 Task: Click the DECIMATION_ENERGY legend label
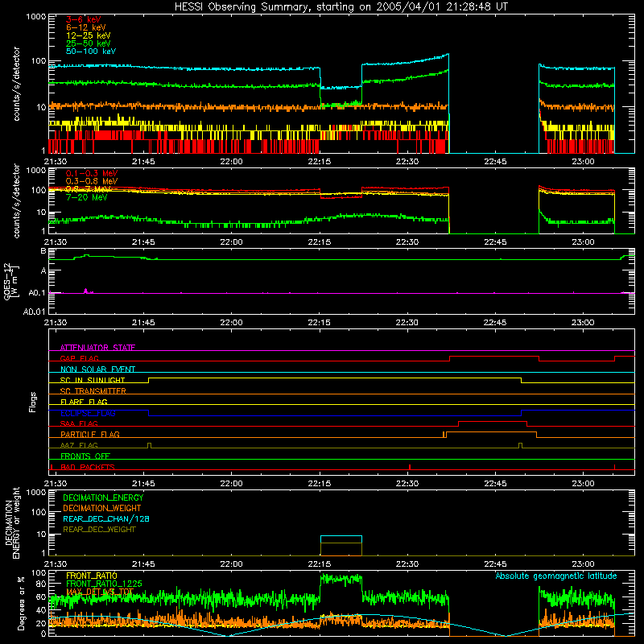(103, 497)
